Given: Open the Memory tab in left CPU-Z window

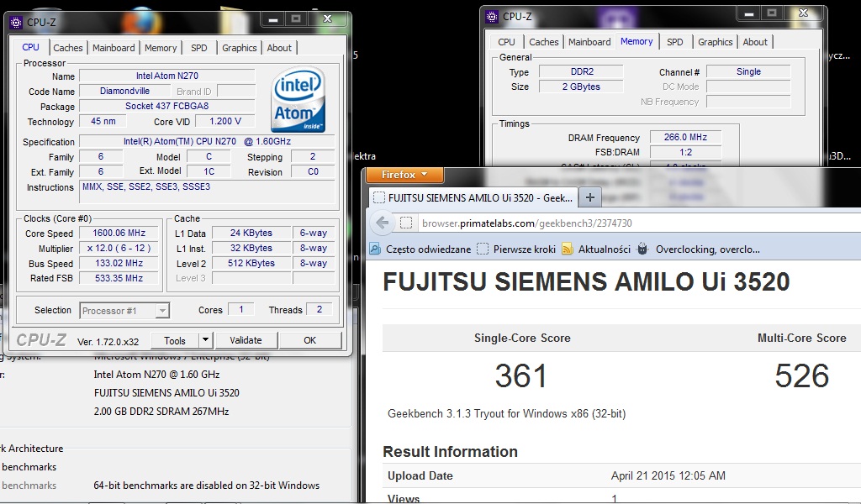Looking at the screenshot, I should pos(161,48).
